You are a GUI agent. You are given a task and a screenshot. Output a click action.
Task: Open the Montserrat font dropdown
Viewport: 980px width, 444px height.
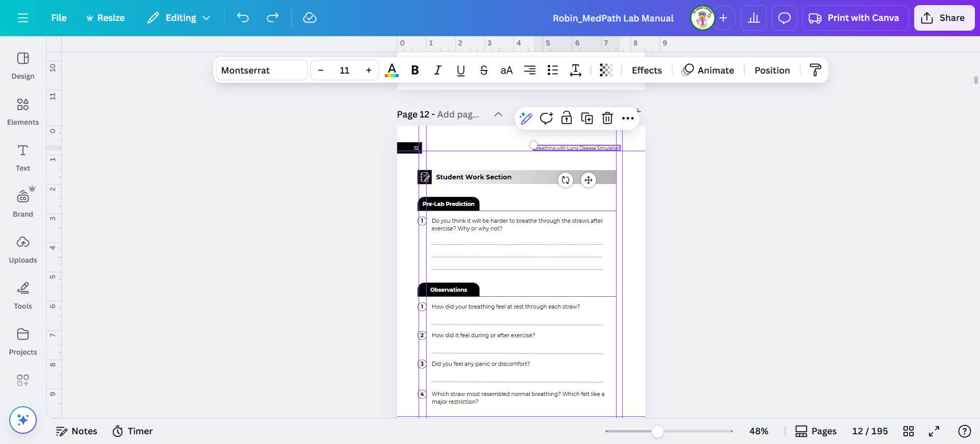[x=262, y=70]
